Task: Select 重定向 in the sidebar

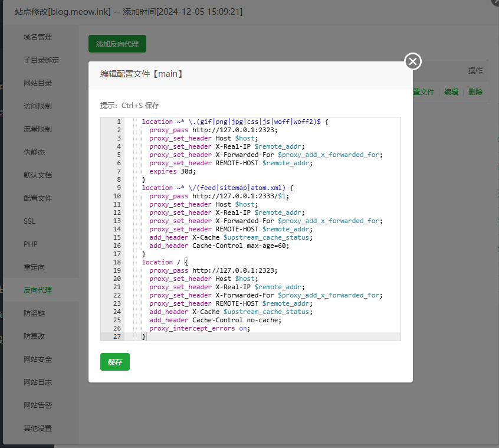Action: 34,267
